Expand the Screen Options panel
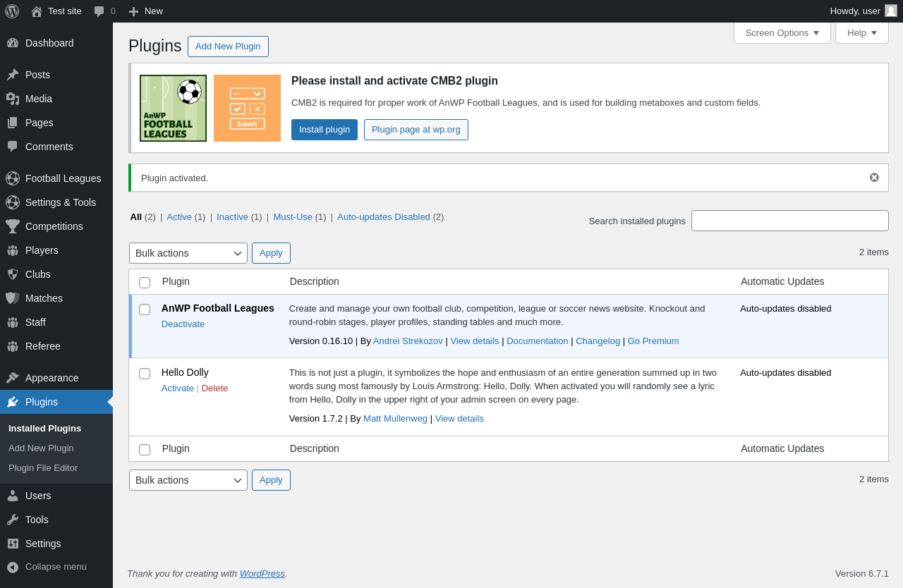 782,32
